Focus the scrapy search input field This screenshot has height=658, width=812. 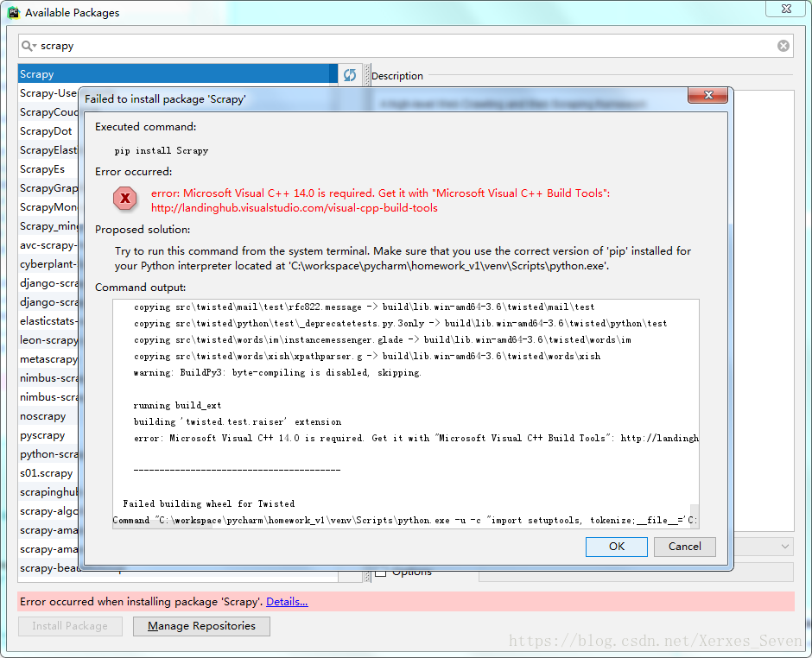click(405, 46)
